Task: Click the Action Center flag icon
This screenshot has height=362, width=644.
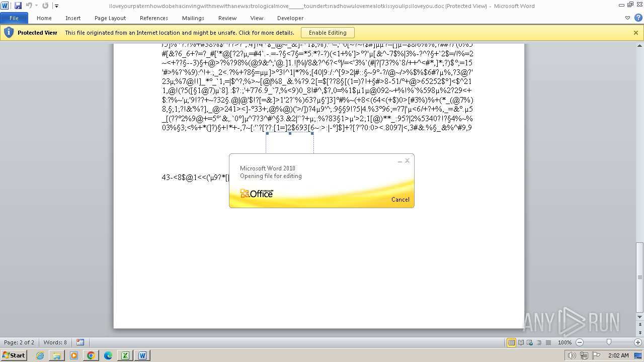Action: point(596,355)
